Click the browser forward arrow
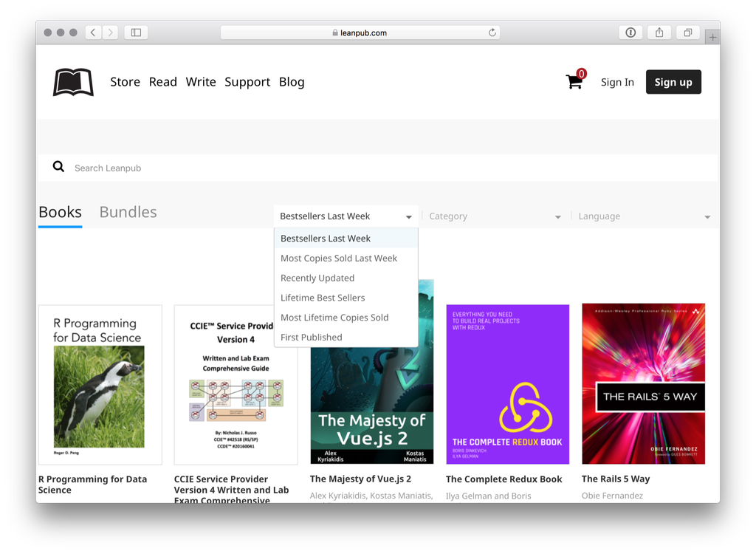Image resolution: width=756 pixels, height=554 pixels. [109, 33]
